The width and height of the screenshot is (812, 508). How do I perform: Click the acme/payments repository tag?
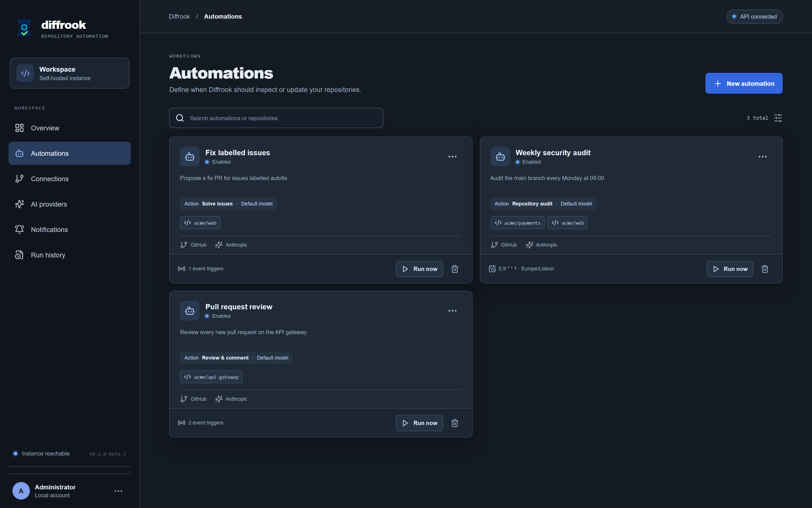517,223
